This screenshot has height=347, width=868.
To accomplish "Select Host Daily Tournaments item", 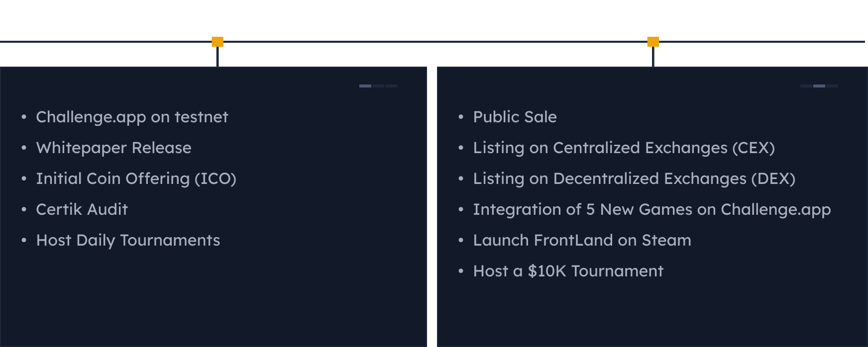I will [x=128, y=240].
